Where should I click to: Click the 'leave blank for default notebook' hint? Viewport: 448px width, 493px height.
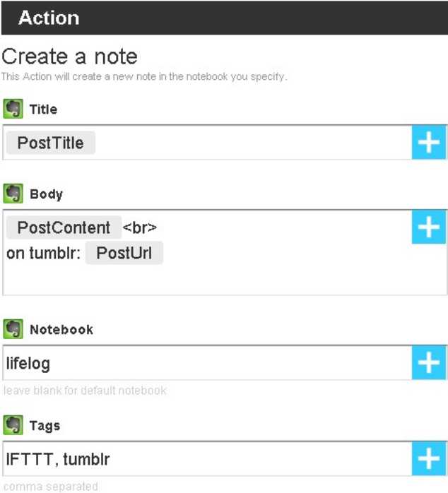[85, 390]
